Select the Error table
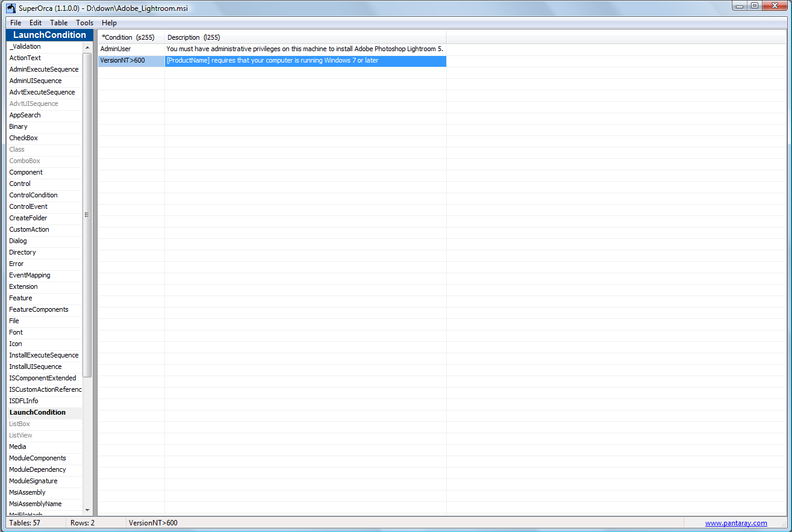Screen dimensions: 792x532 pos(45,264)
